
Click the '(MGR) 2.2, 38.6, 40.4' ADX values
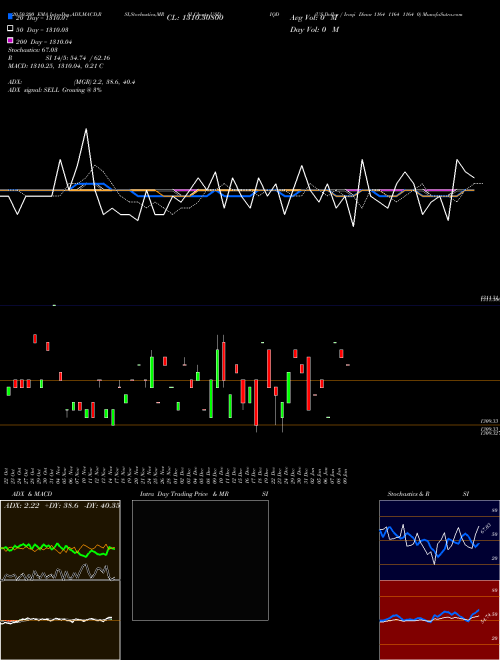coord(104,82)
